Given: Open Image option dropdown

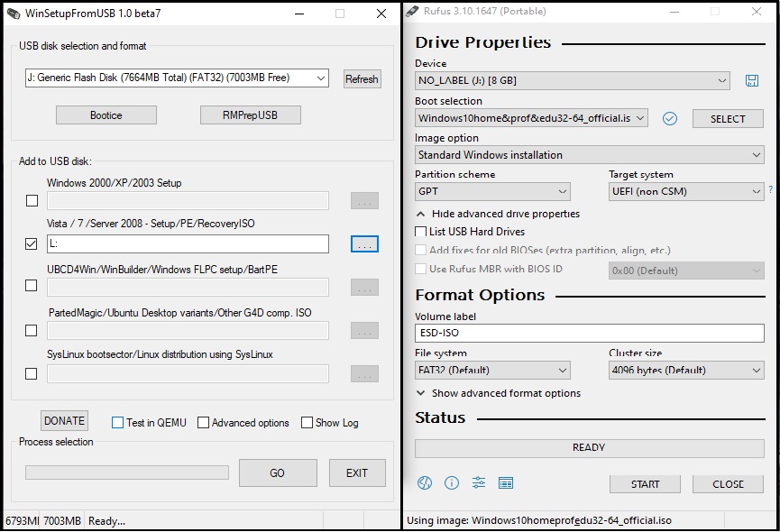Looking at the screenshot, I should click(x=590, y=154).
